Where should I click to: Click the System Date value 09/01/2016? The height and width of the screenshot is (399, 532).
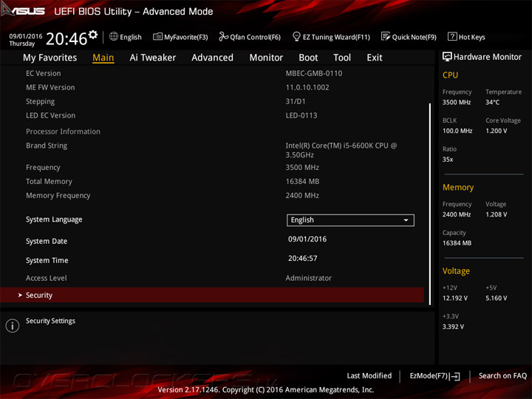307,239
